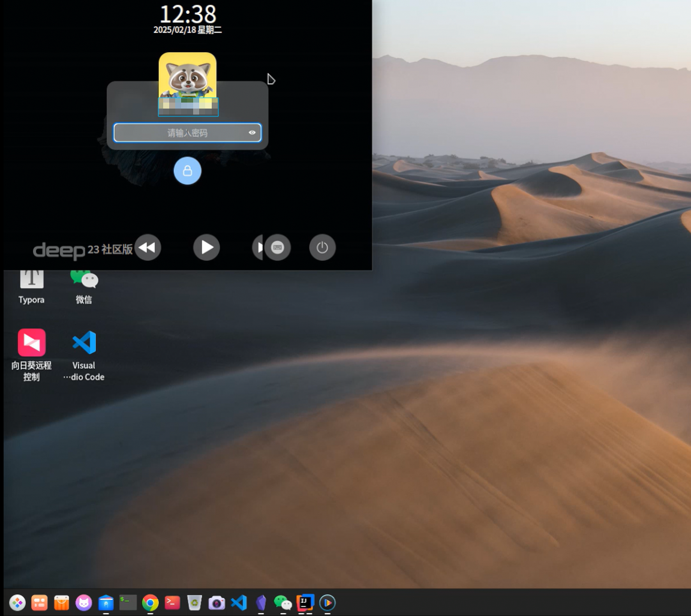Open the power options button

click(322, 247)
